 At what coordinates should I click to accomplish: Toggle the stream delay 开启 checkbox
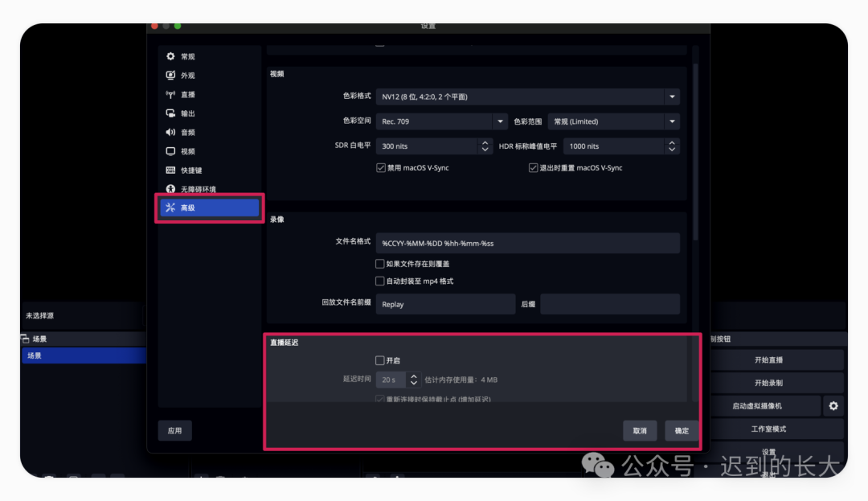[380, 360]
